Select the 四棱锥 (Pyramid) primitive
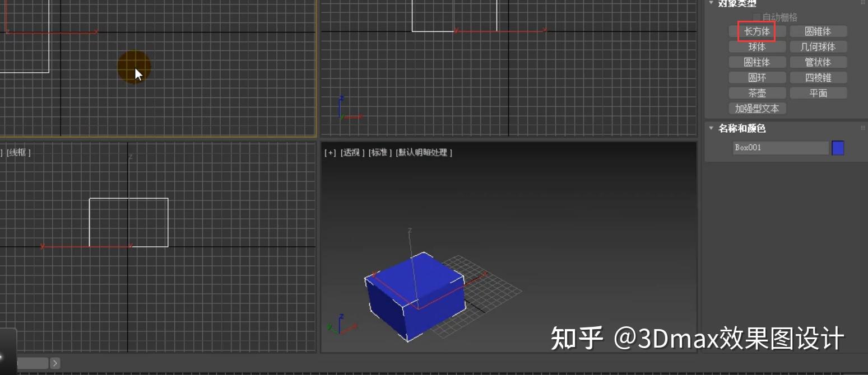The image size is (868, 375). (x=818, y=77)
